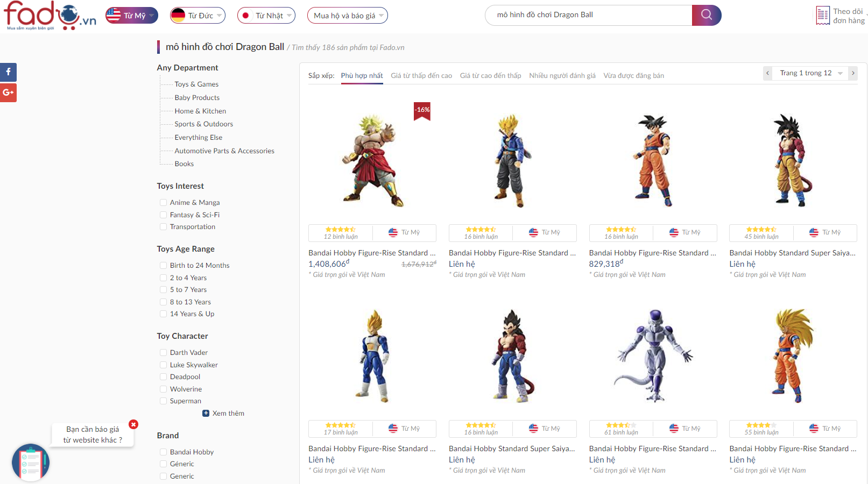Select Superman character filter
Screen dimensions: 868x484
point(163,401)
